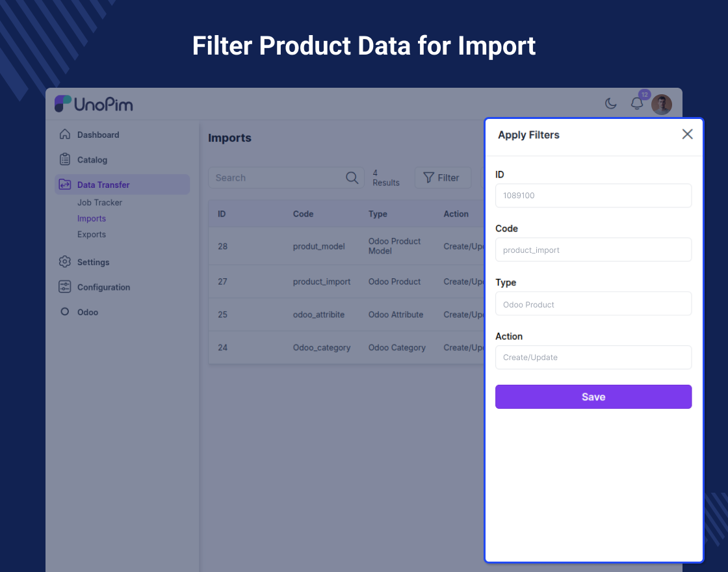
Task: Sort by Code column header
Action: [303, 214]
